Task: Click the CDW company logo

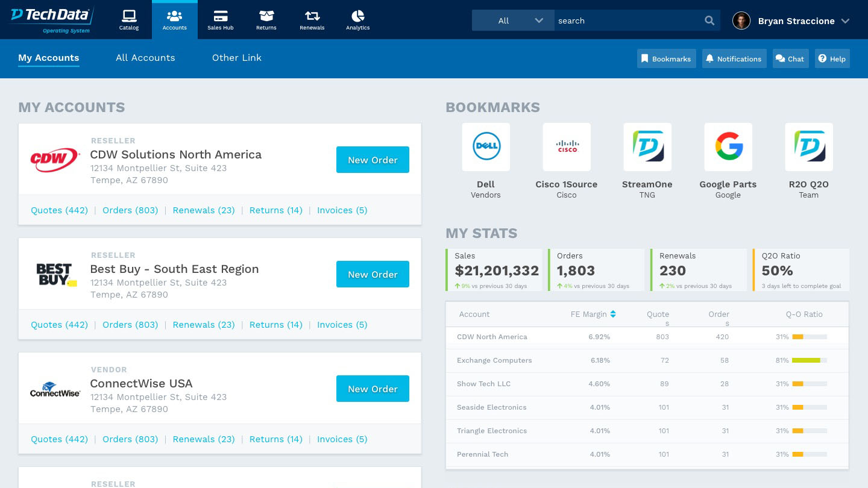Action: click(x=55, y=160)
